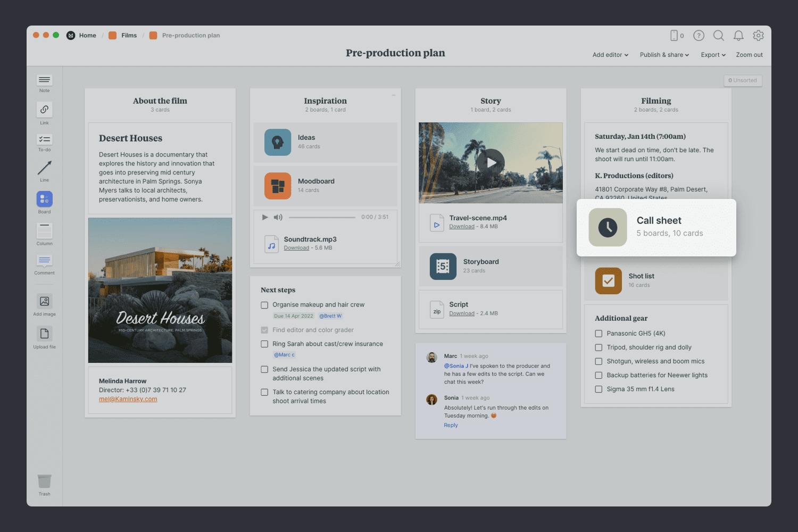Select the To-do tool in sidebar
The width and height of the screenshot is (798, 532).
pos(44,139)
